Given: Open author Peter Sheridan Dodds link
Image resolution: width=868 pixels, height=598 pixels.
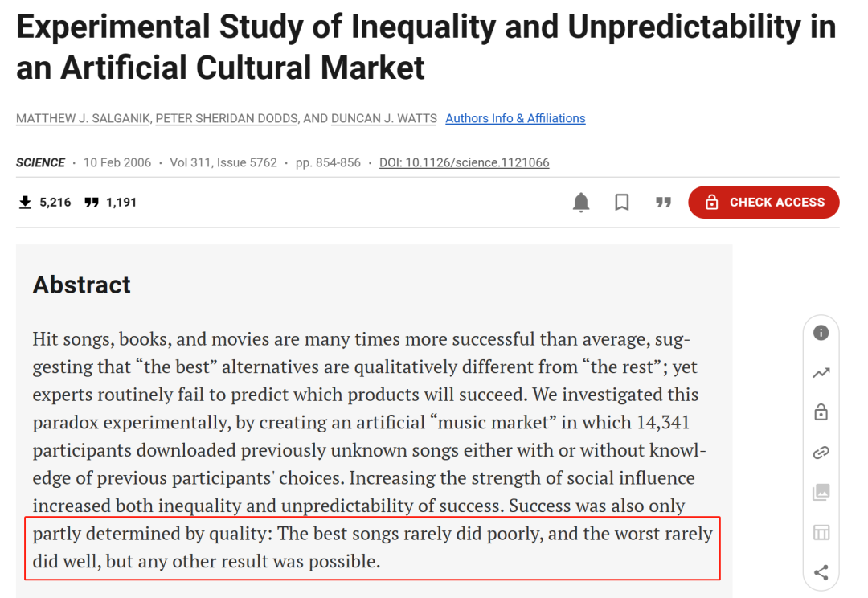Looking at the screenshot, I should [x=227, y=118].
